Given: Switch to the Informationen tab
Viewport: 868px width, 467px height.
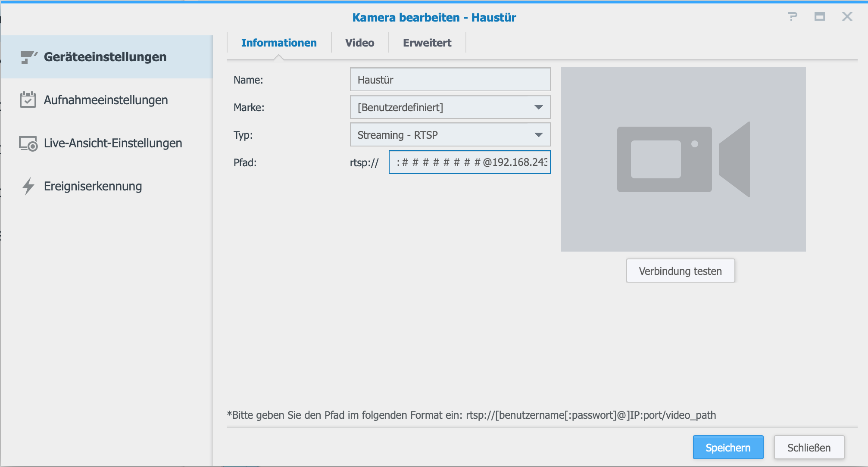Looking at the screenshot, I should [x=279, y=43].
